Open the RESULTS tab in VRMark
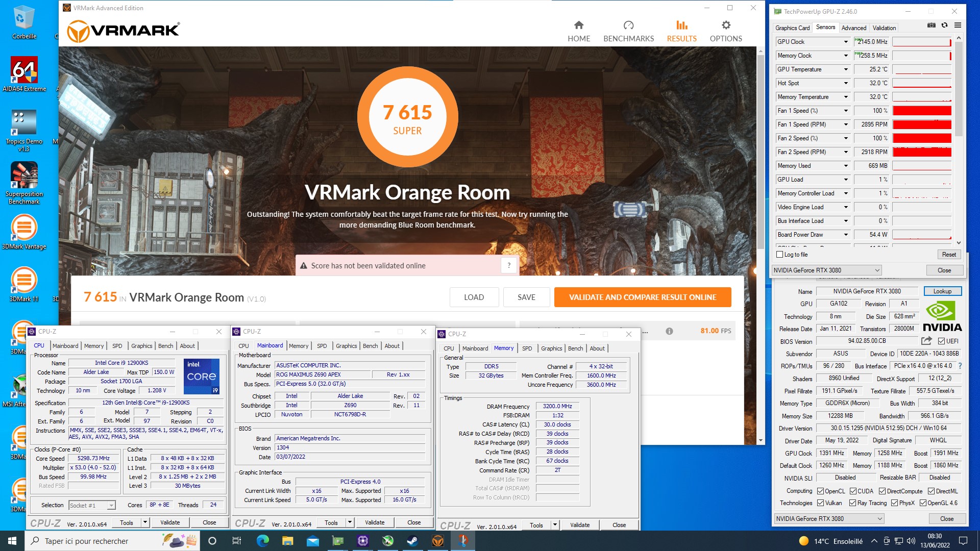Screen dimensions: 980x551 (681, 32)
